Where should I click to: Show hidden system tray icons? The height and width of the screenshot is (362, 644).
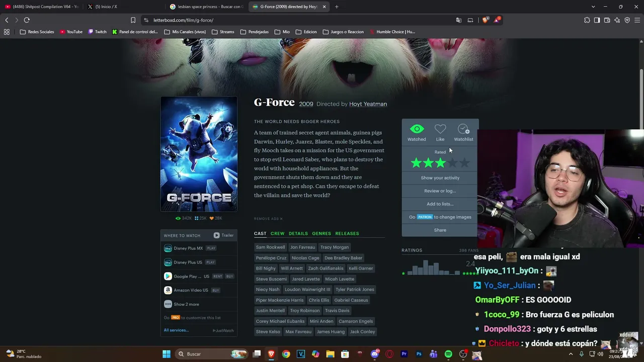point(571,354)
